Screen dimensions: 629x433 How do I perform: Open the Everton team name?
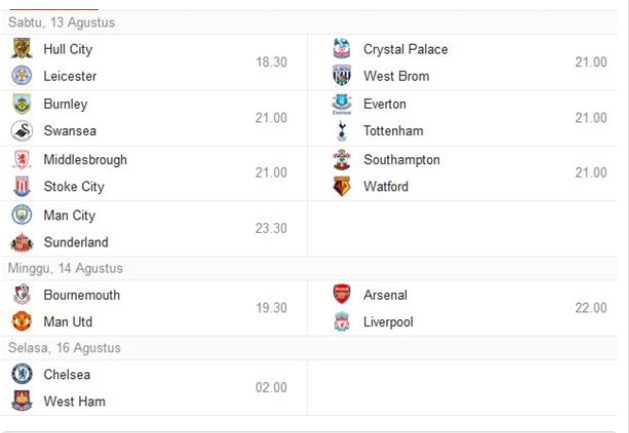[385, 104]
